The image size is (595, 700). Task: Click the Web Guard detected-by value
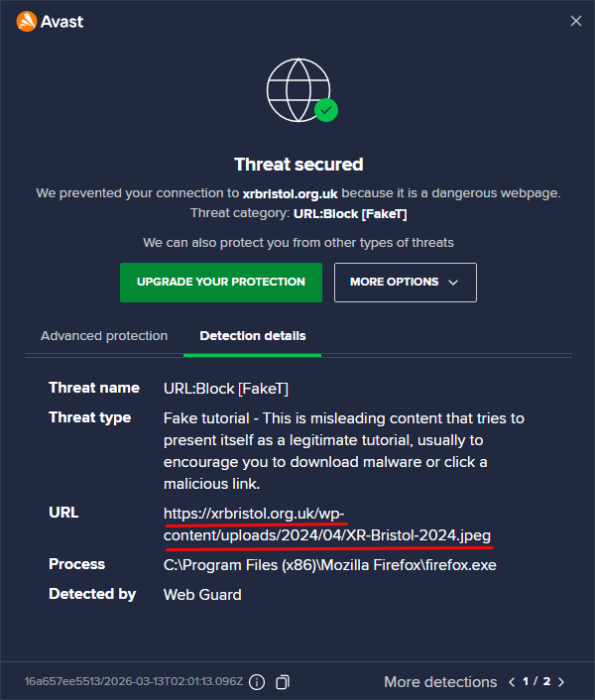click(202, 595)
